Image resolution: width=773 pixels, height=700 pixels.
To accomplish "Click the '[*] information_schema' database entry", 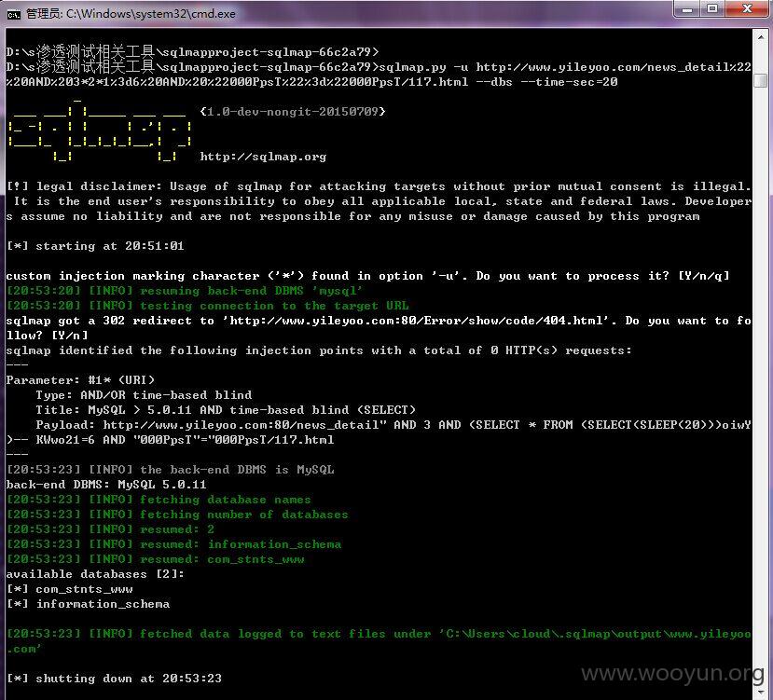I will (89, 604).
